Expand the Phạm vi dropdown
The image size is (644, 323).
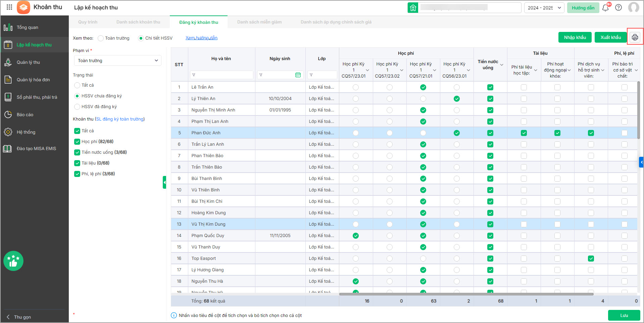click(117, 60)
